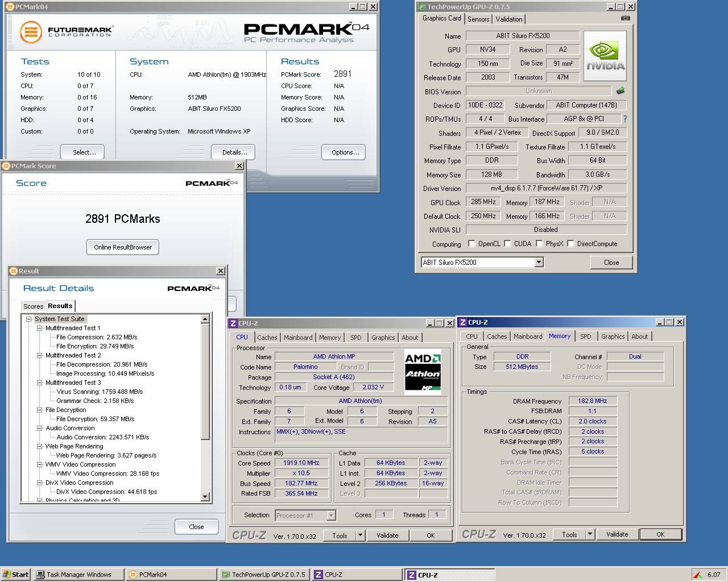Click the Online ResultBrowser button

point(123,247)
